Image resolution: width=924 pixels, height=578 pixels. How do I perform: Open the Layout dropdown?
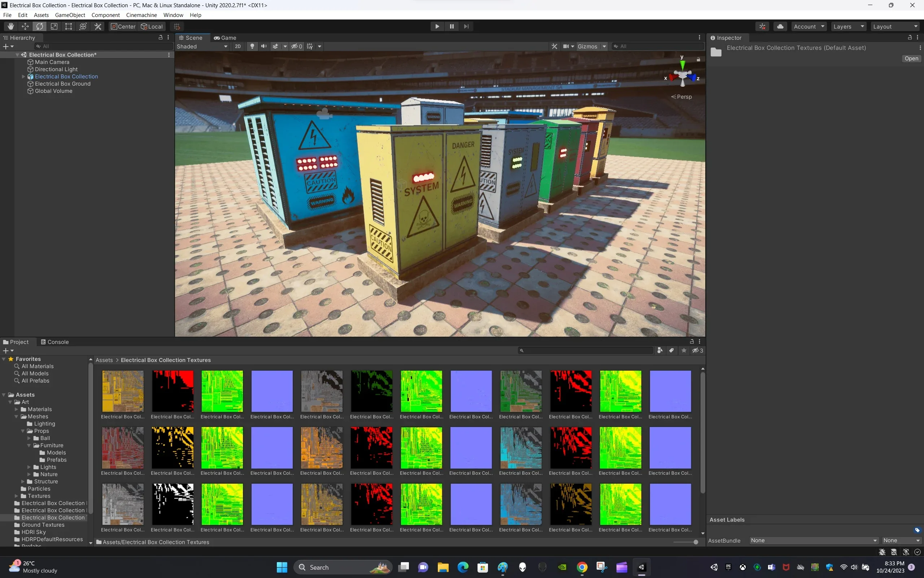click(x=895, y=26)
